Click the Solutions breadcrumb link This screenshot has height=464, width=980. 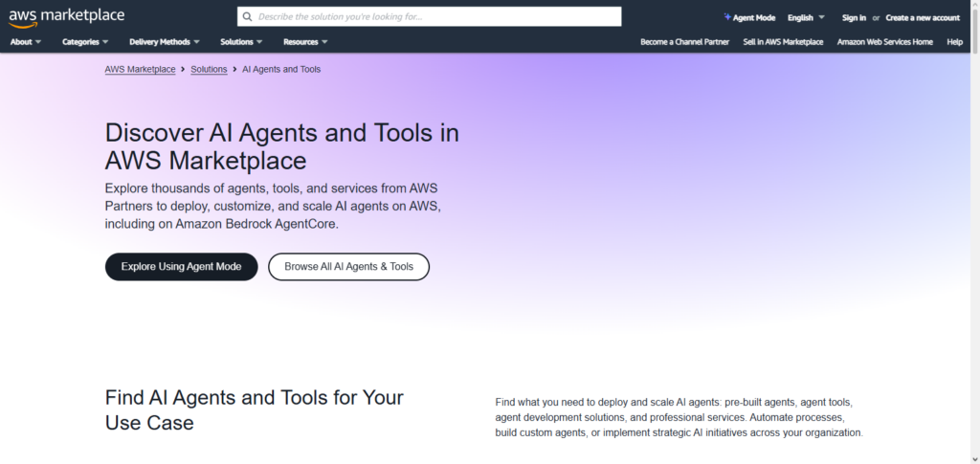209,69
